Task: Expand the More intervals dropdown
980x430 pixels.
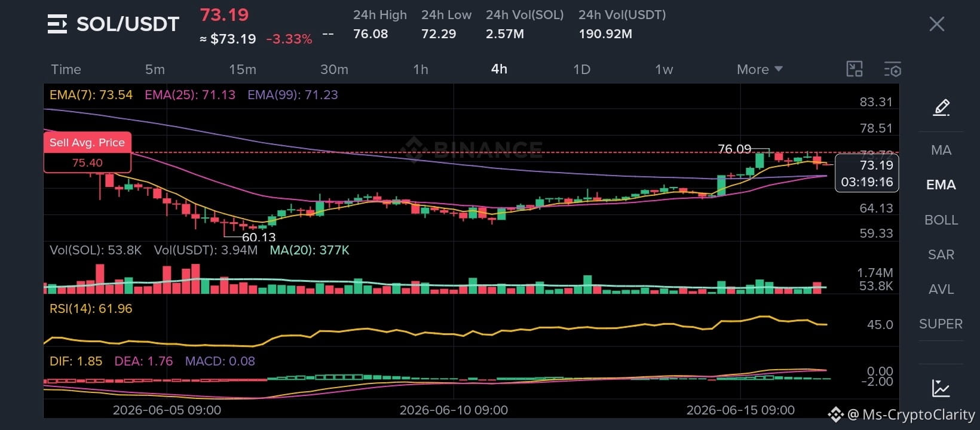Action: (759, 69)
